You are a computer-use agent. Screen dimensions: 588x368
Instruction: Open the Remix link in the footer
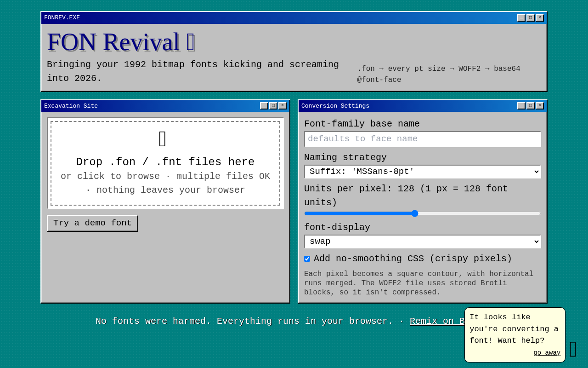pyautogui.click(x=437, y=321)
